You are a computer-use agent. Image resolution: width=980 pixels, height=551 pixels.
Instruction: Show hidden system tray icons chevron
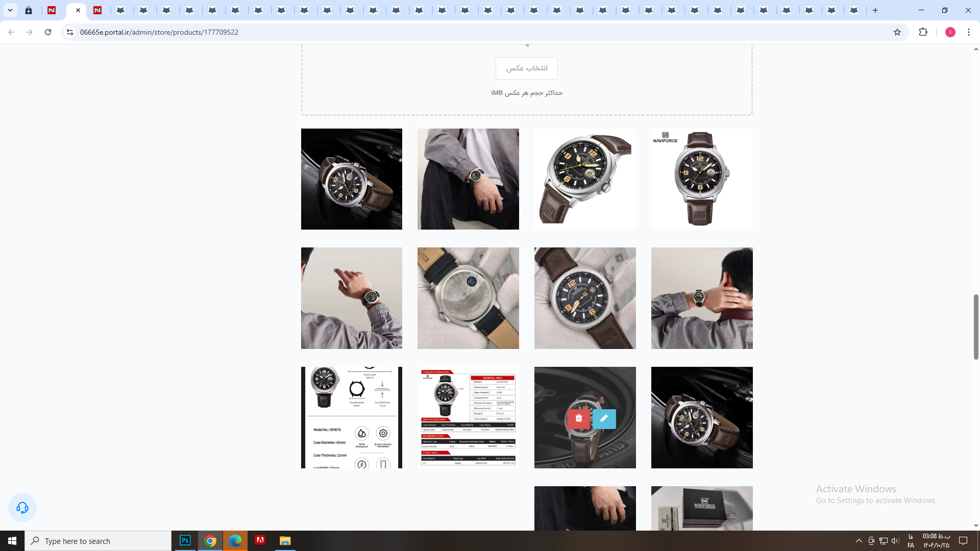[859, 541]
